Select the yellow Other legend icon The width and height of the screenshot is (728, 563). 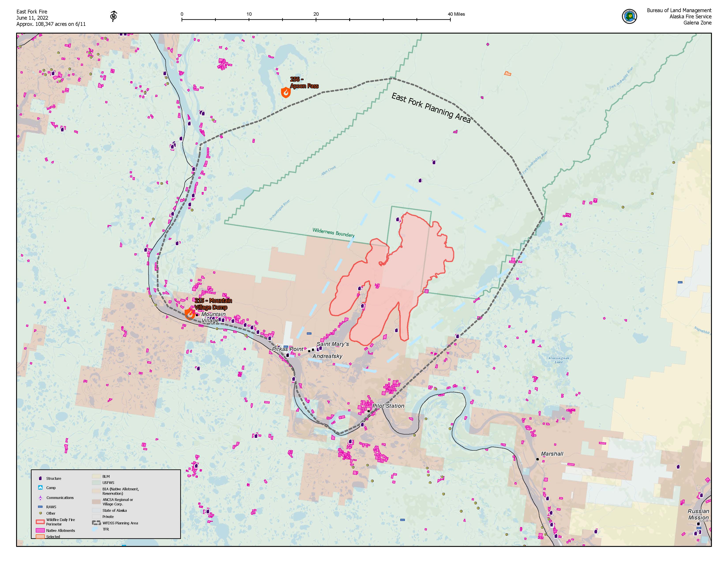coord(40,513)
